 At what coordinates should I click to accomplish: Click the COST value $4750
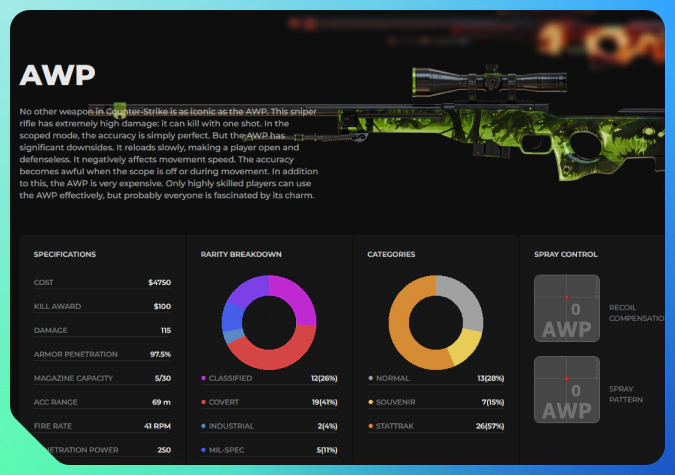coord(159,283)
